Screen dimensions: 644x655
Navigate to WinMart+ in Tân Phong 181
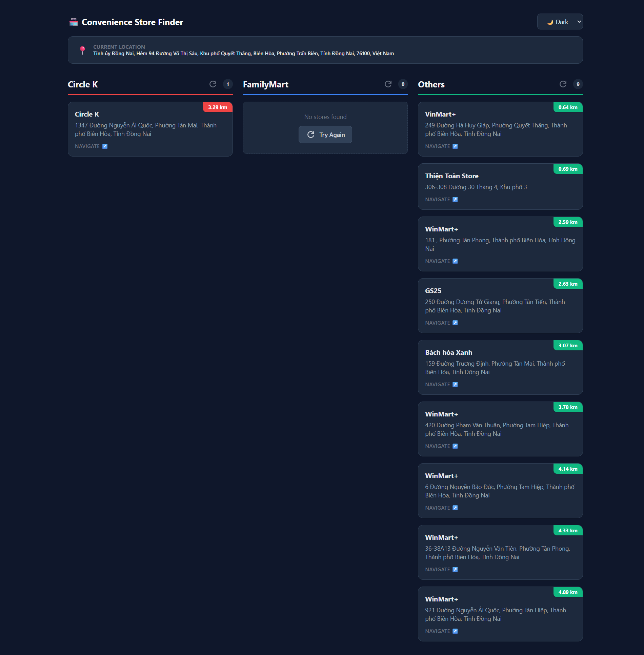[x=441, y=261]
